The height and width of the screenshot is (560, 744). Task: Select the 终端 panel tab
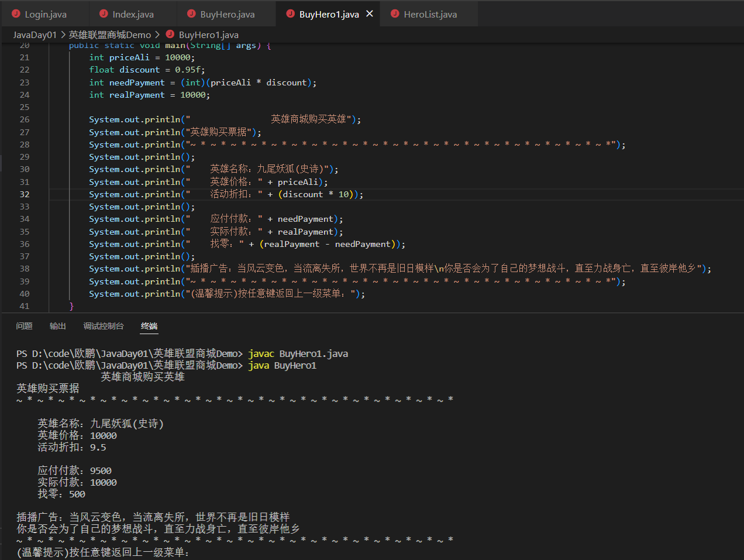coord(149,326)
